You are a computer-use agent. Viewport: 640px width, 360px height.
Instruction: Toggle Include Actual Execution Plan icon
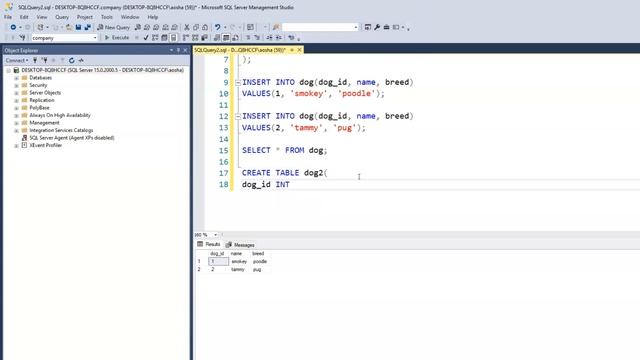(186, 38)
